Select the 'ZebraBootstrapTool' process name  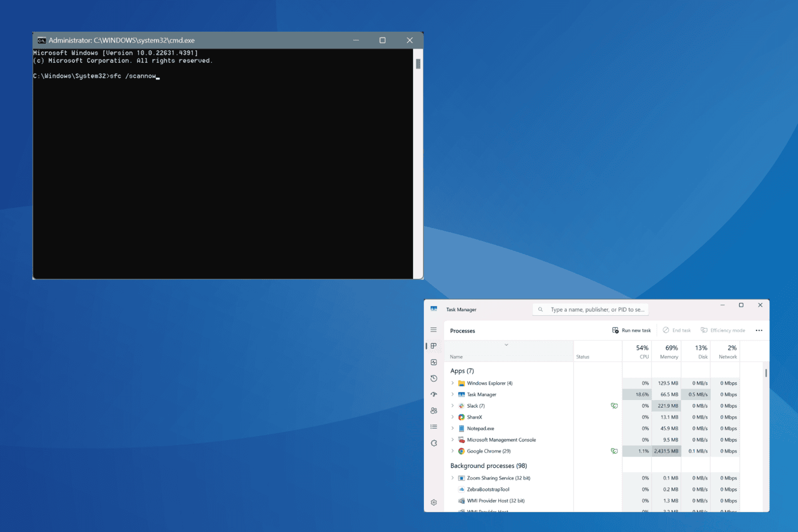click(x=488, y=489)
